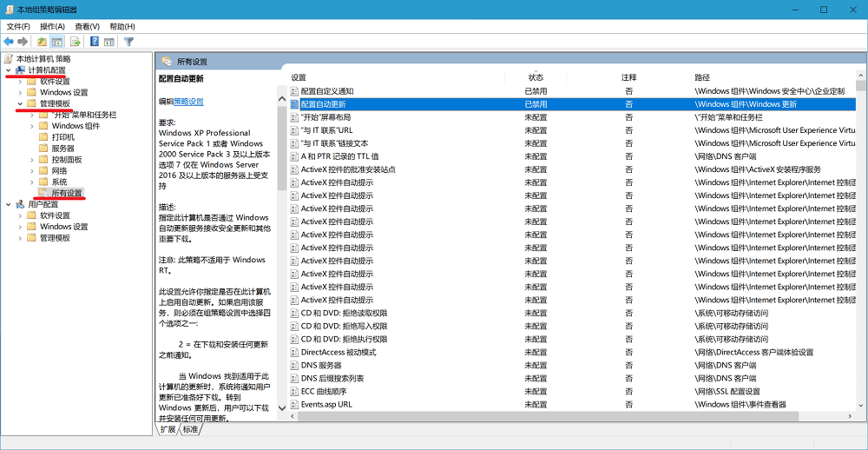Click the folder icon beside 打印机
The width and height of the screenshot is (868, 450).
[43, 137]
